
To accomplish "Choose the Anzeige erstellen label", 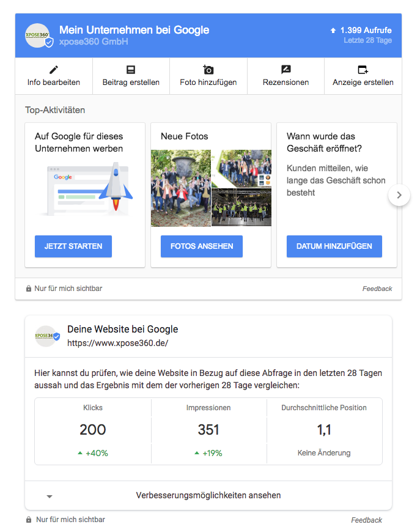I will pyautogui.click(x=363, y=83).
